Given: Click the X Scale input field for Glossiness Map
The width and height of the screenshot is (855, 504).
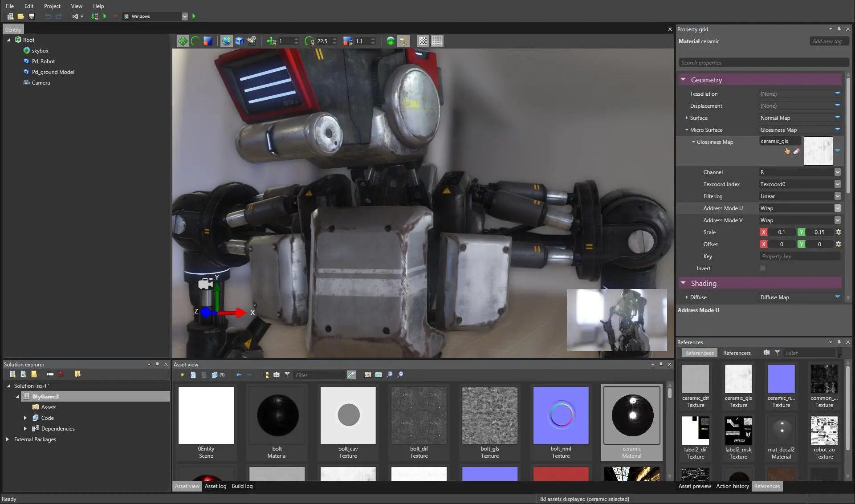Looking at the screenshot, I should click(782, 232).
